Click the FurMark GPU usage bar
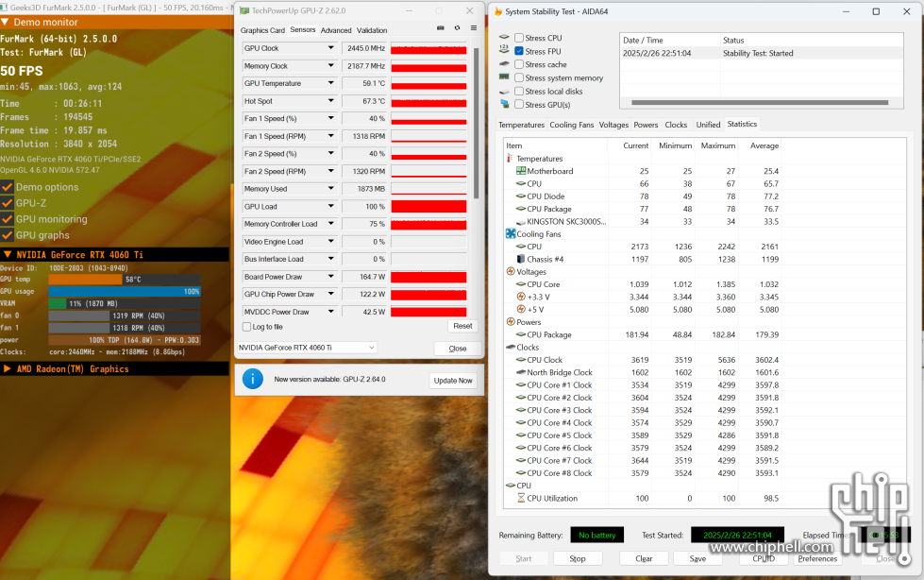924x580 pixels. point(125,292)
